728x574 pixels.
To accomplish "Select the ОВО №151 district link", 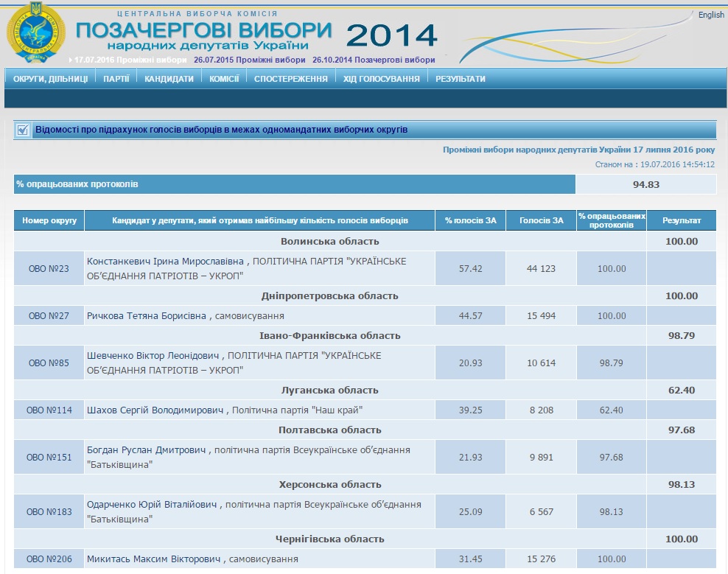I will [49, 458].
